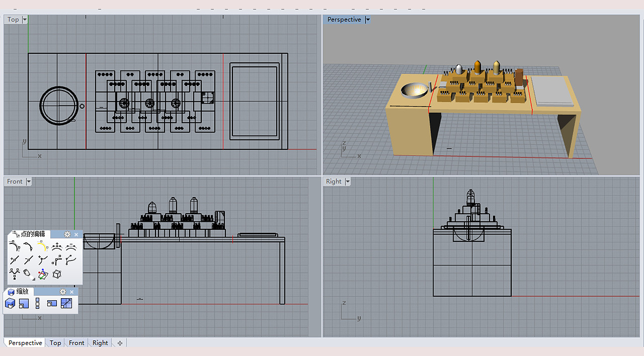
Task: Click the Right viewport title label
Action: coord(334,182)
